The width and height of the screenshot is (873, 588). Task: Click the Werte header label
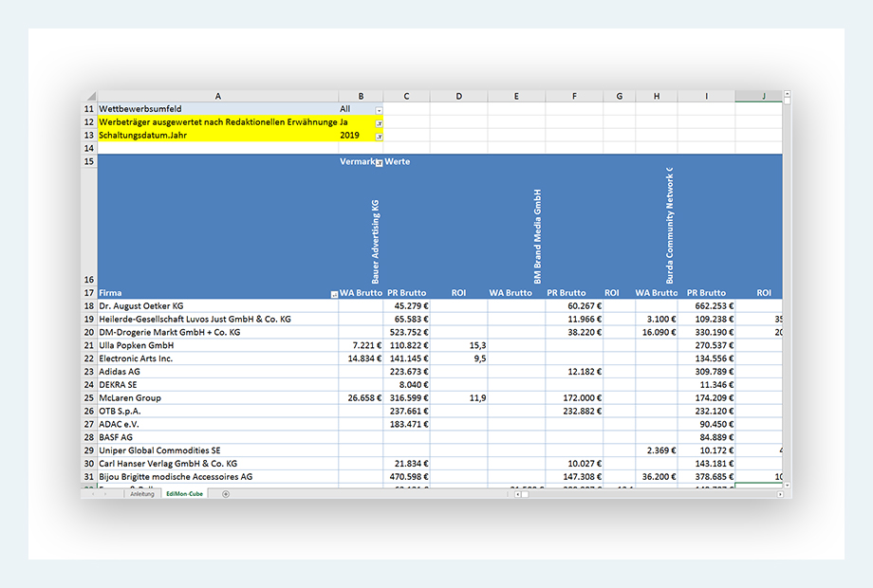click(398, 162)
